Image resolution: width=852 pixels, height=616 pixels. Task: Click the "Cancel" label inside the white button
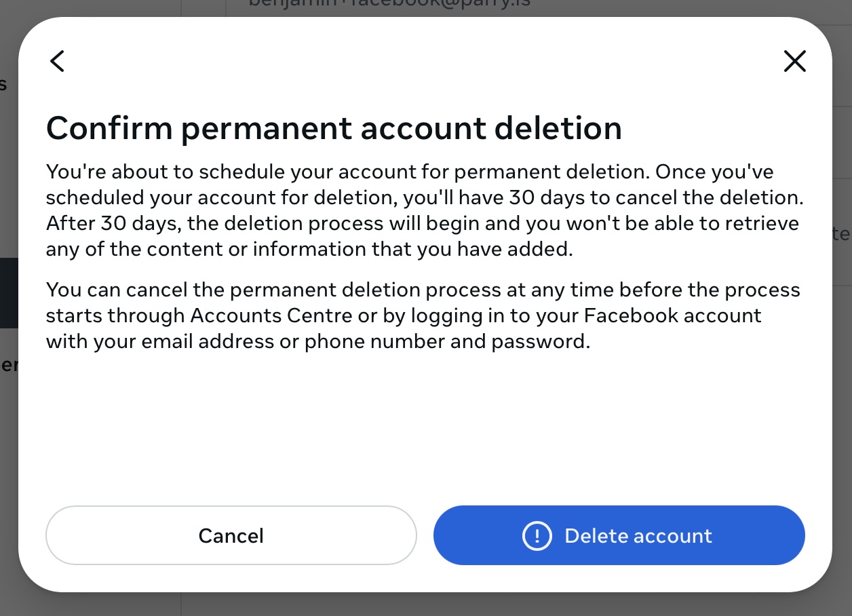click(x=231, y=536)
